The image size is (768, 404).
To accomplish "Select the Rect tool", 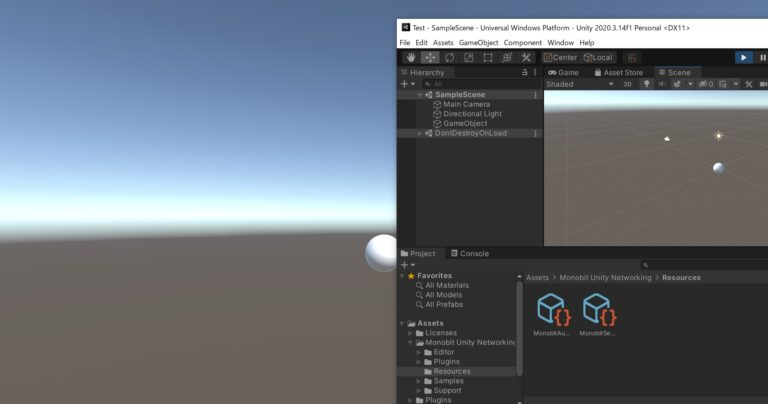I will pos(488,58).
